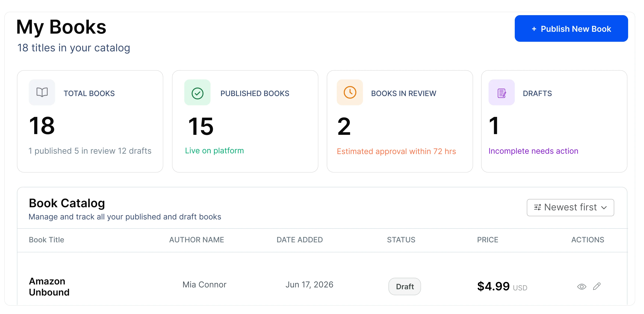The width and height of the screenshot is (644, 314).
Task: Click the number 2 in Books in Review
Action: coord(344,127)
